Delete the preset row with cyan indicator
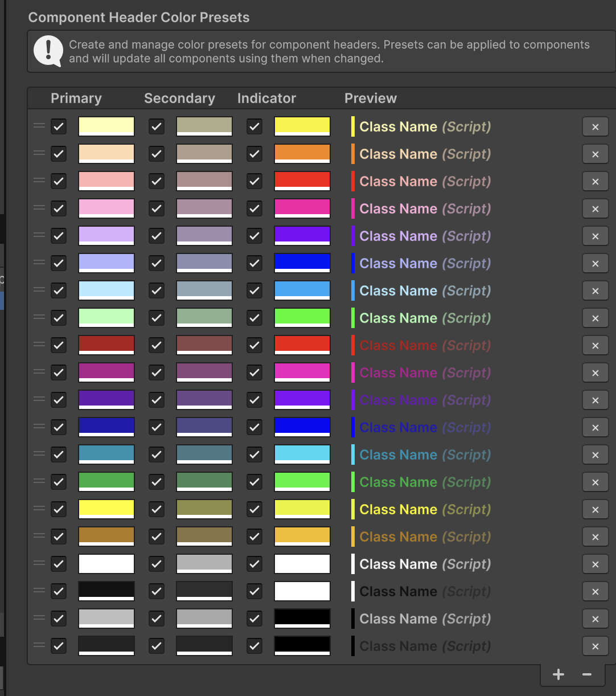 (x=595, y=455)
